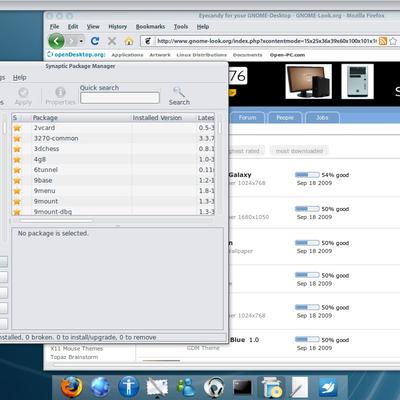Screen dimensions: 400x400
Task: Switch to the Jobs tab on gnome-look
Action: pos(322,118)
